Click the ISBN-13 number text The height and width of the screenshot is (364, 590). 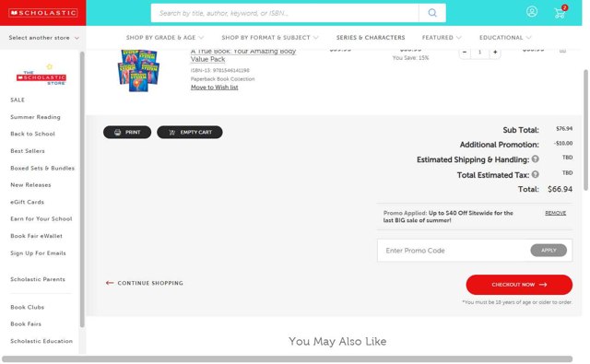220,70
